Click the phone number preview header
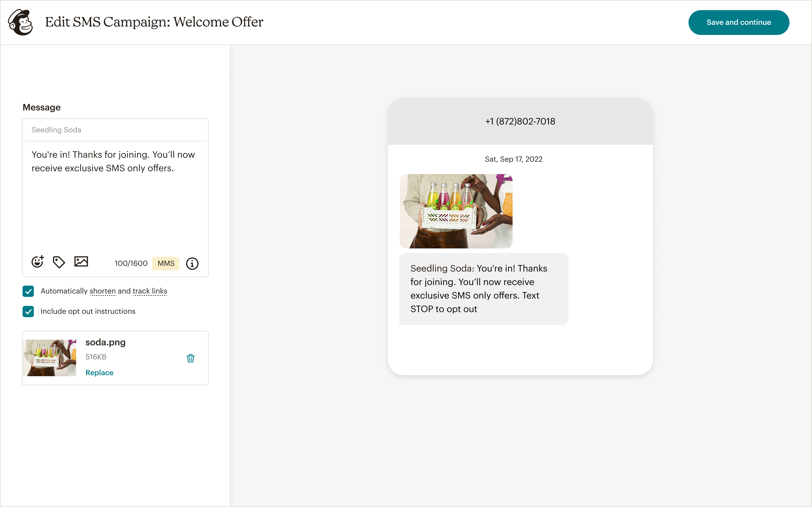 [520, 121]
